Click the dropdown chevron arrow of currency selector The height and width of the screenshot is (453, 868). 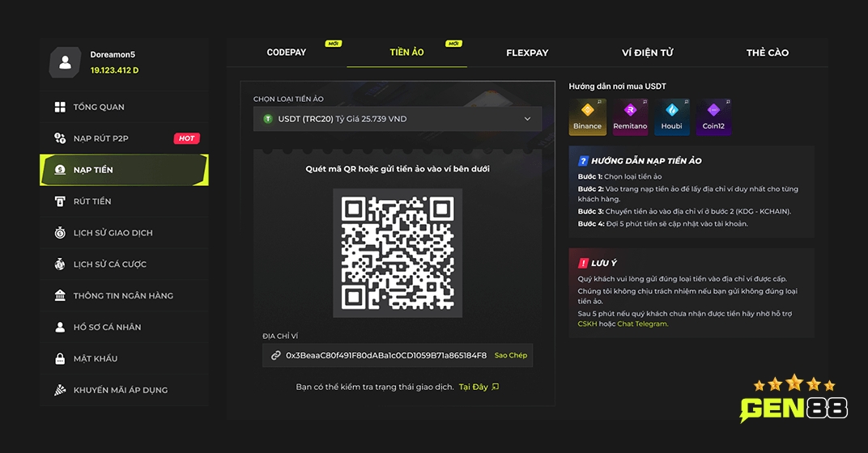coord(527,119)
